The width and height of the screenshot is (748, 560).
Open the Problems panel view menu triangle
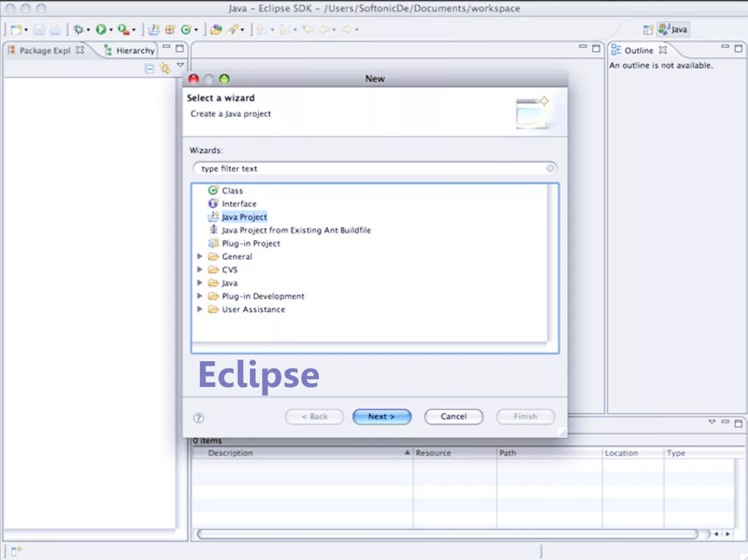point(712,422)
